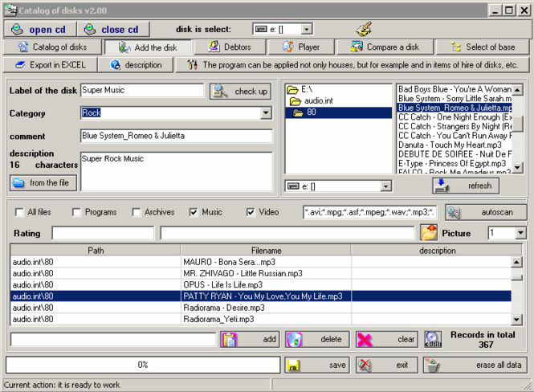Expand the Category dropdown arrow
The image size is (534, 392).
click(266, 113)
